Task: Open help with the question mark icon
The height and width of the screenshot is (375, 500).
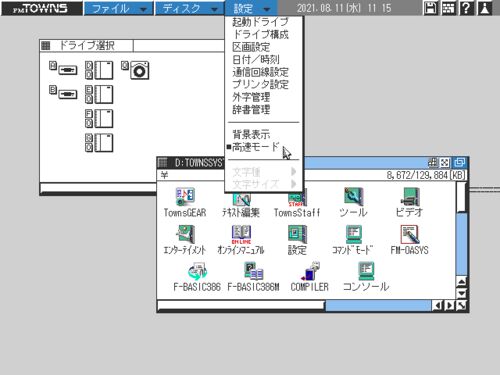Action: coord(467,8)
